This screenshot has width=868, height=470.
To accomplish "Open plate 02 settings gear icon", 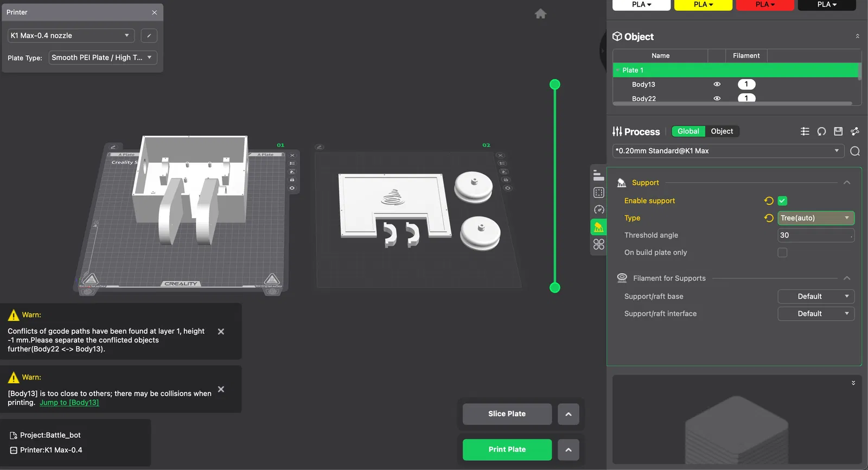I will point(508,188).
